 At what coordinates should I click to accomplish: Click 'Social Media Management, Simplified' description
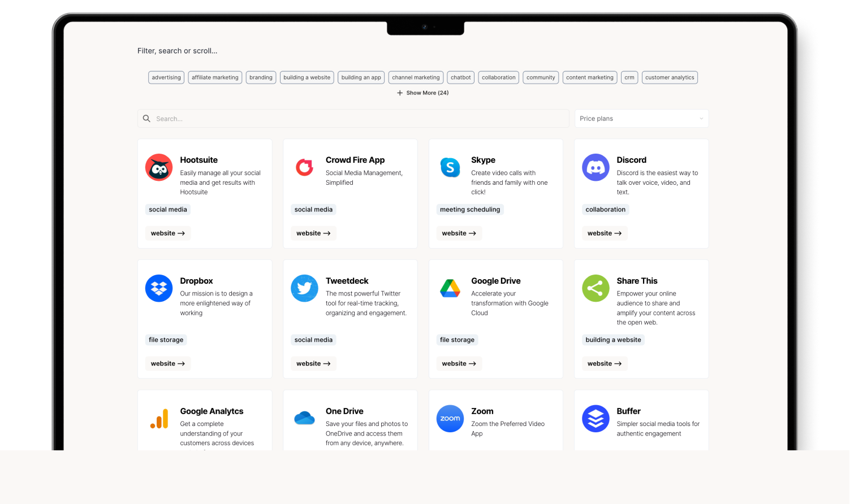click(364, 178)
